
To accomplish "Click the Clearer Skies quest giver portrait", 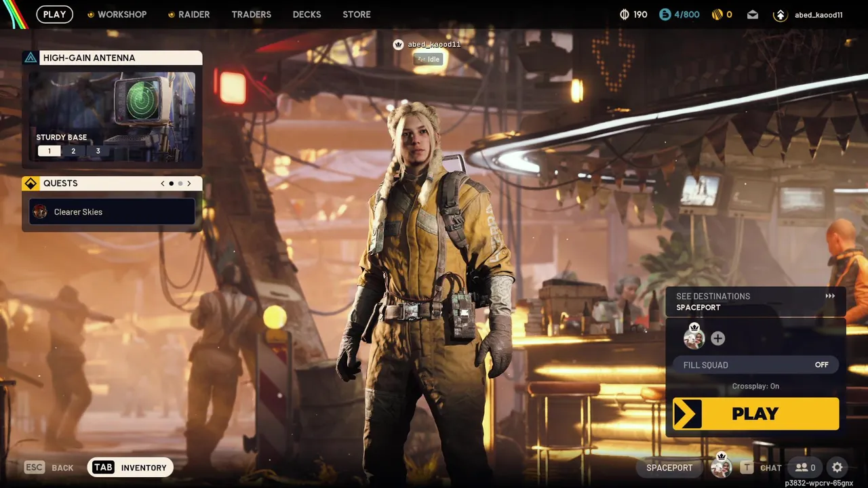I will [x=40, y=211].
